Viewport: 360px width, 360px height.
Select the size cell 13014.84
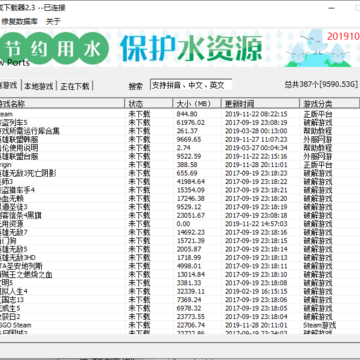point(190,274)
